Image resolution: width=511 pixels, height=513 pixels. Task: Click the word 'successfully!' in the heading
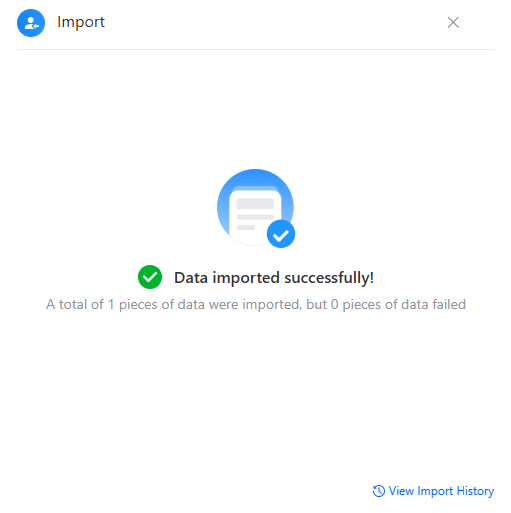329,278
